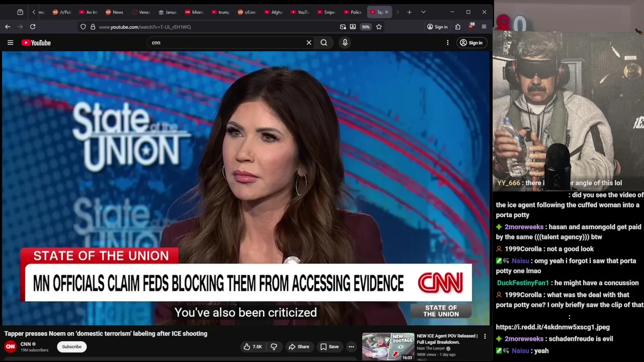Start voice search with the microphone

(x=345, y=43)
